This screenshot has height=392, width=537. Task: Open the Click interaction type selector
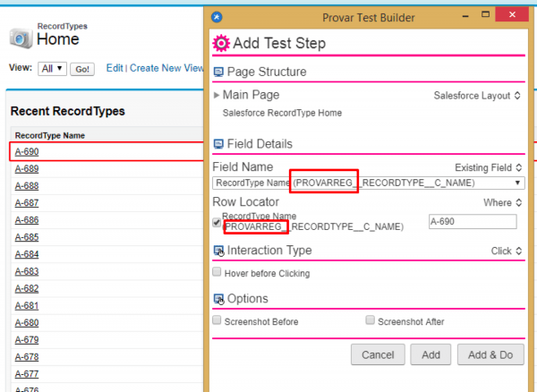point(507,251)
